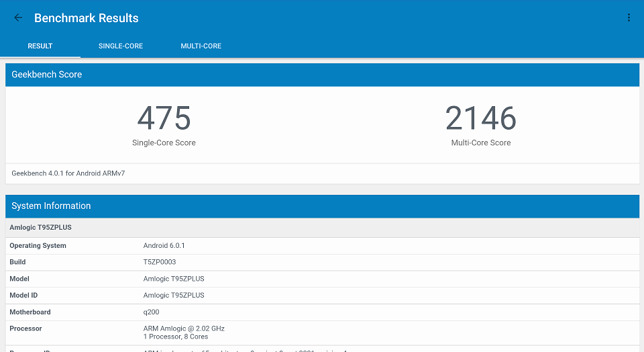Open the SINGLE-CORE tab
This screenshot has width=644, height=352.
[x=121, y=46]
